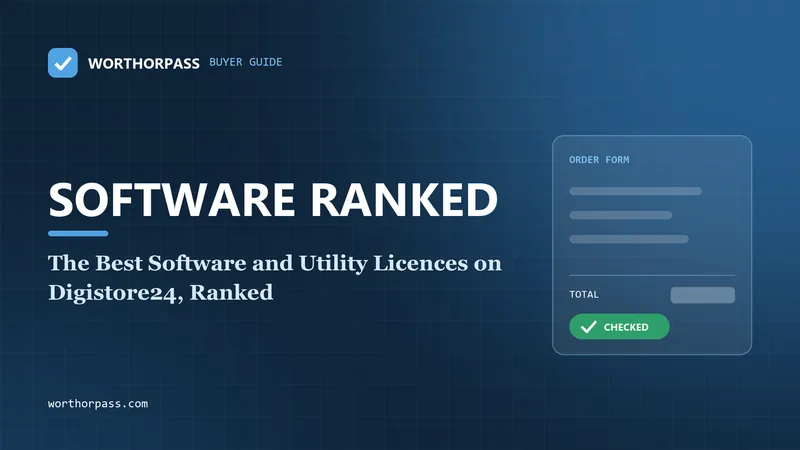800x450 pixels.
Task: Click the ORDER FORM heading
Action: tap(599, 160)
